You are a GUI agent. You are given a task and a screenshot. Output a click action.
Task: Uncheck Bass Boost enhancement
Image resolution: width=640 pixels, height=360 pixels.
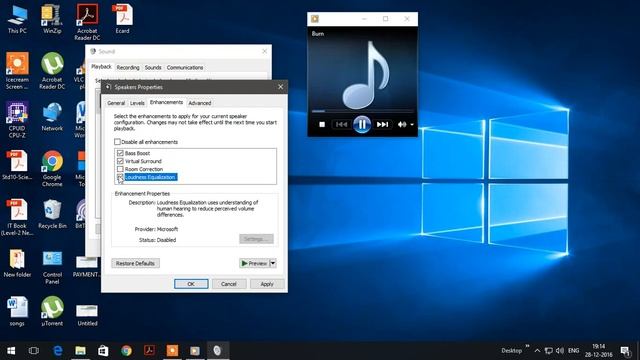click(120, 153)
